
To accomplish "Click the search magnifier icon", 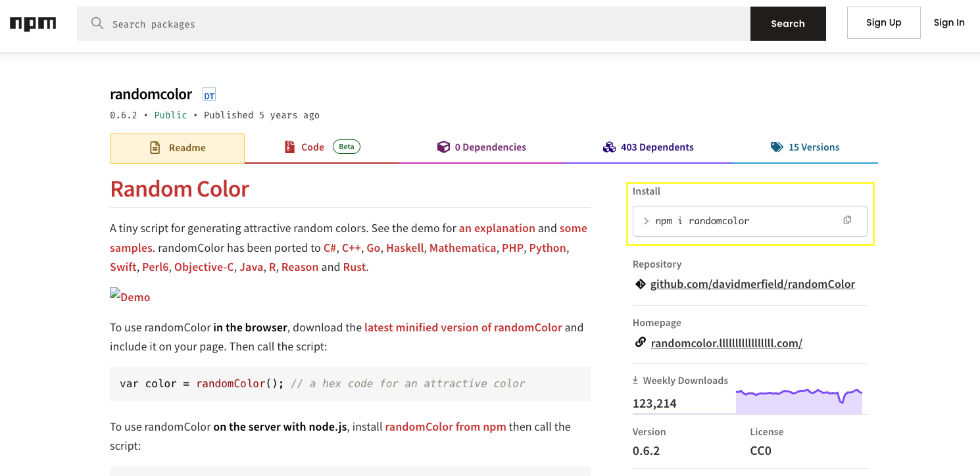I will pyautogui.click(x=97, y=24).
